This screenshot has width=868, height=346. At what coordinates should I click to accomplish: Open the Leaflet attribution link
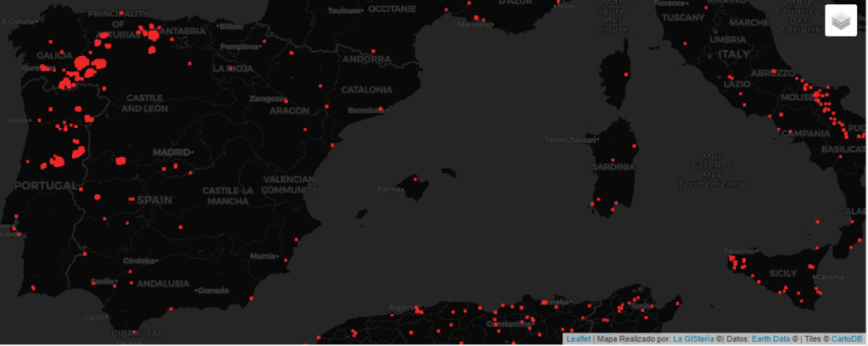(578, 339)
